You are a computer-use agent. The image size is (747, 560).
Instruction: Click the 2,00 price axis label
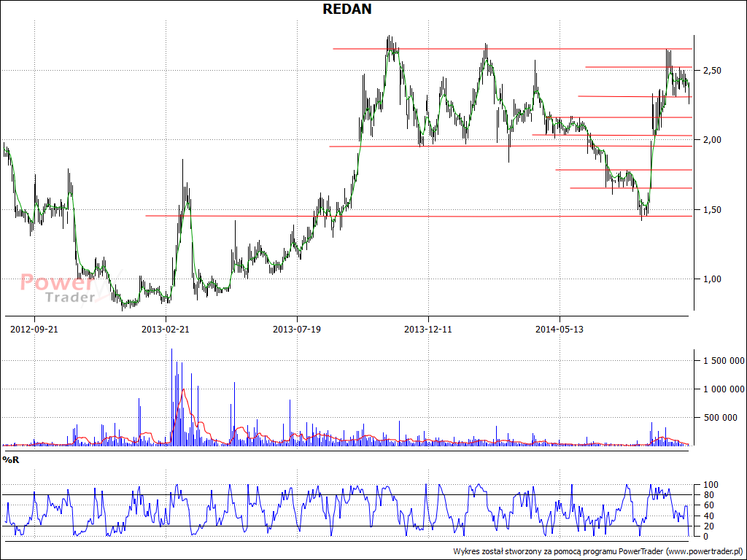[x=712, y=140]
